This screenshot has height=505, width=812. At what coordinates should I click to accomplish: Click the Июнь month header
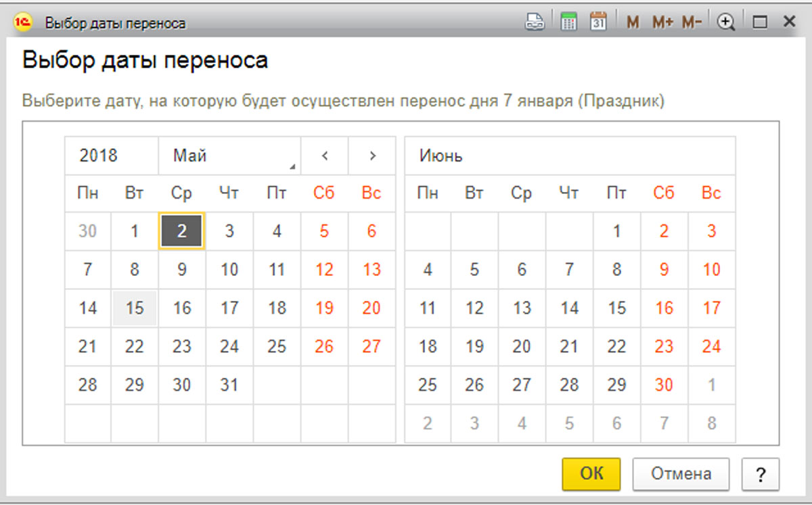tap(570, 155)
